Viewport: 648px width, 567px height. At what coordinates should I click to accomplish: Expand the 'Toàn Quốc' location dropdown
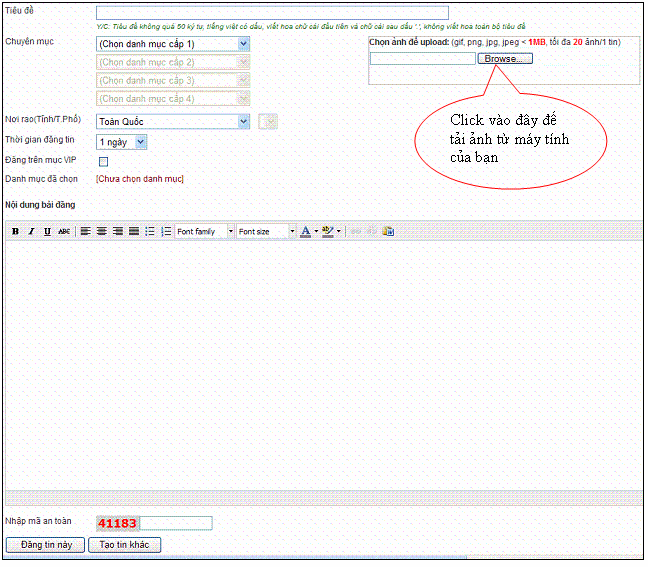point(173,121)
